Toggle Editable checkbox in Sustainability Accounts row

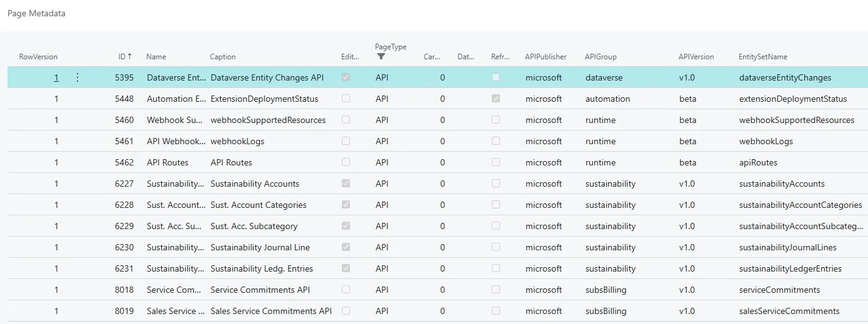coord(346,184)
